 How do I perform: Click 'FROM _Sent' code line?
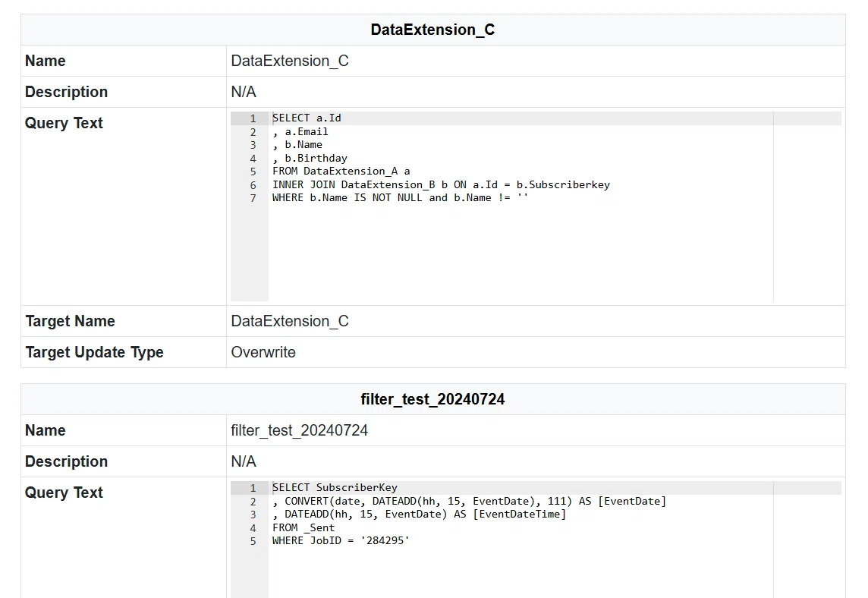click(303, 527)
